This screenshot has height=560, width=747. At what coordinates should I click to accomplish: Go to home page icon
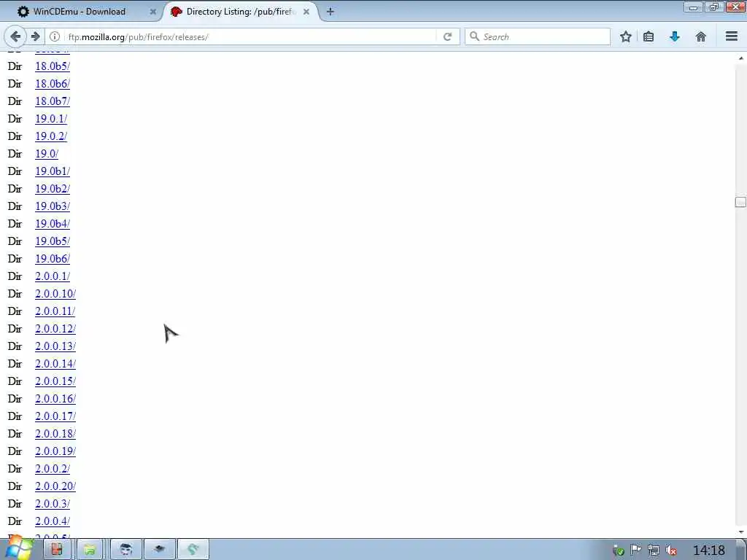pos(701,36)
